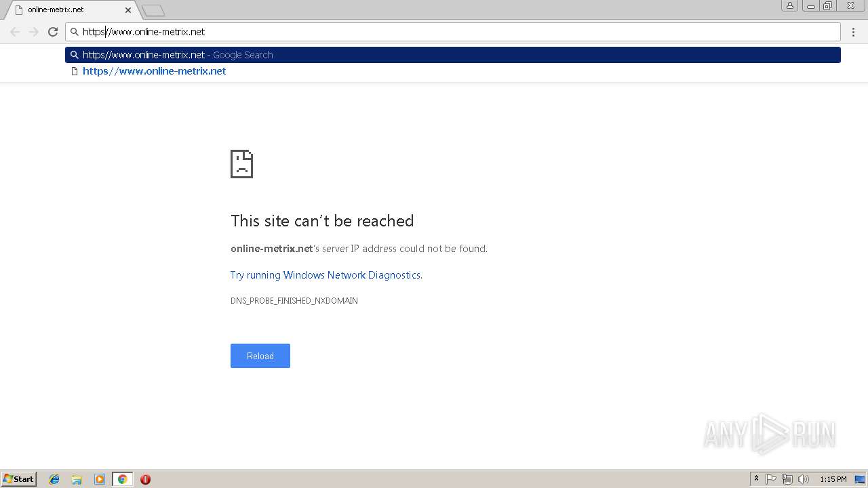Click the address bar URL field
Image resolution: width=868 pixels, height=488 pixels.
tap(453, 32)
